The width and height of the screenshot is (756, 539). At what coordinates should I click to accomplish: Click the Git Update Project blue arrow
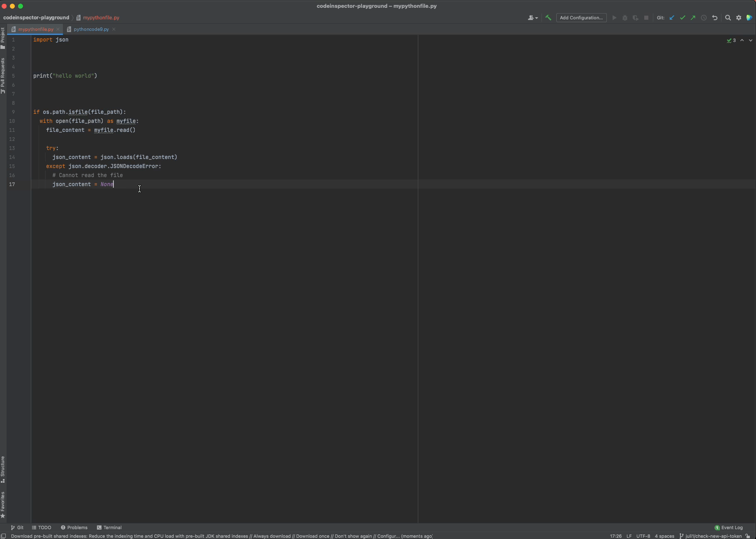point(672,18)
